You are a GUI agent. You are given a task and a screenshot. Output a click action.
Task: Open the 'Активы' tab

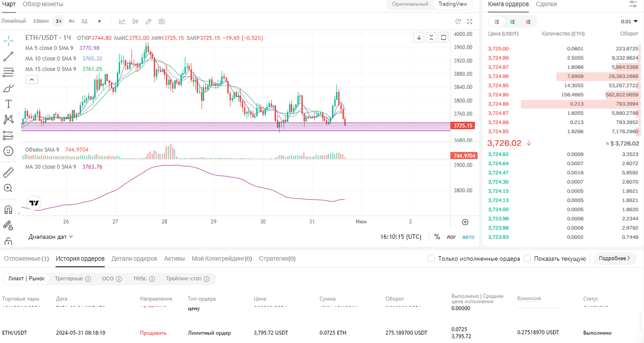[x=174, y=259]
